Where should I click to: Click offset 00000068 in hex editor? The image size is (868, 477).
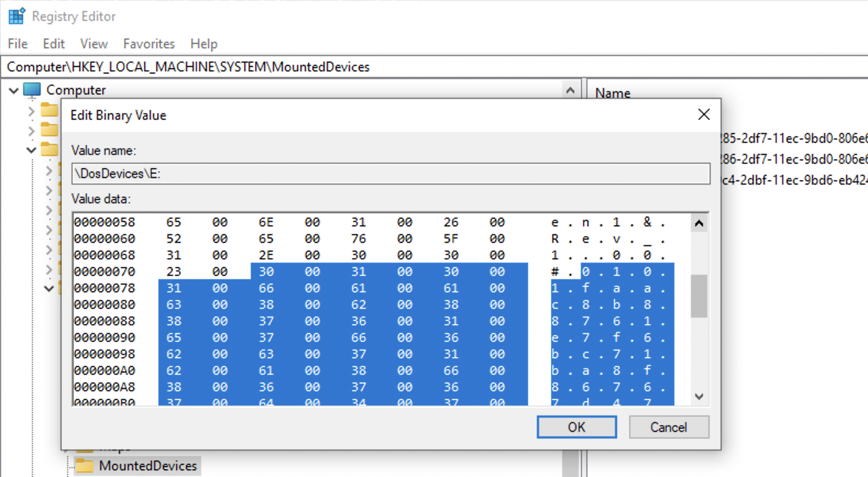105,255
